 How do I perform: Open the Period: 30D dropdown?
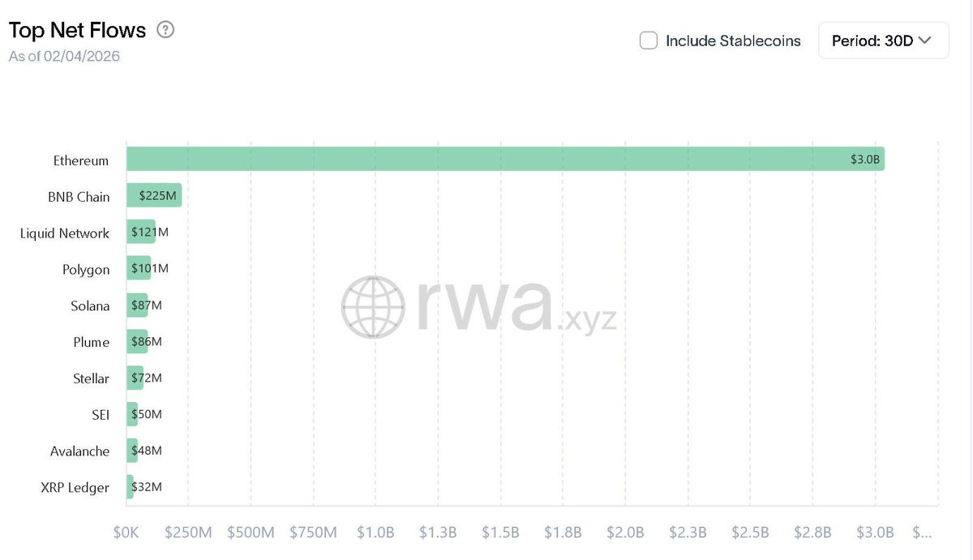pos(883,41)
